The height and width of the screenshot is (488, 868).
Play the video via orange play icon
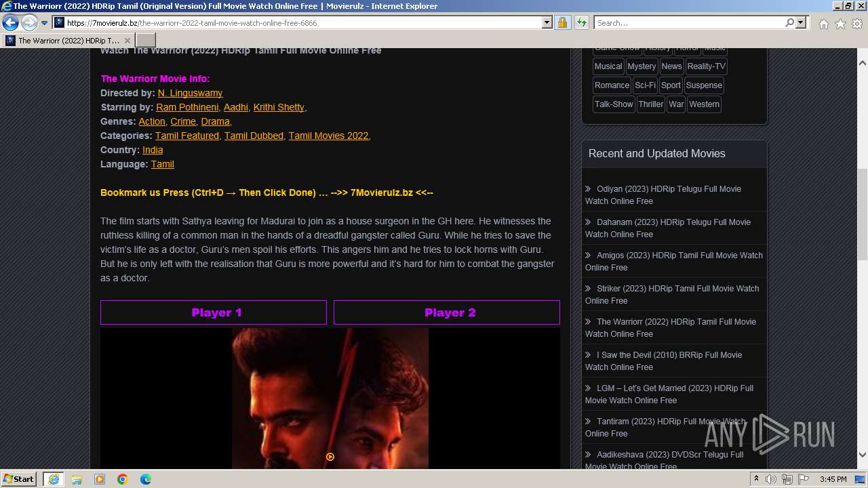pyautogui.click(x=330, y=457)
